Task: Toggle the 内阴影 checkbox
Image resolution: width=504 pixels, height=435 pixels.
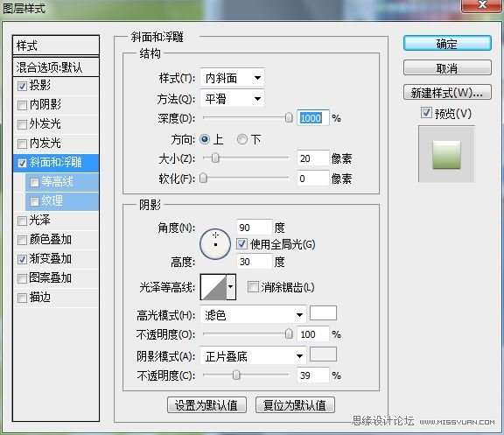Action: point(22,105)
